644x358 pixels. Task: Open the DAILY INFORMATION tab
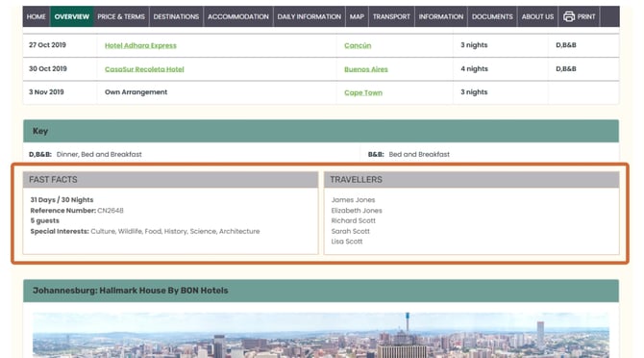pos(310,16)
